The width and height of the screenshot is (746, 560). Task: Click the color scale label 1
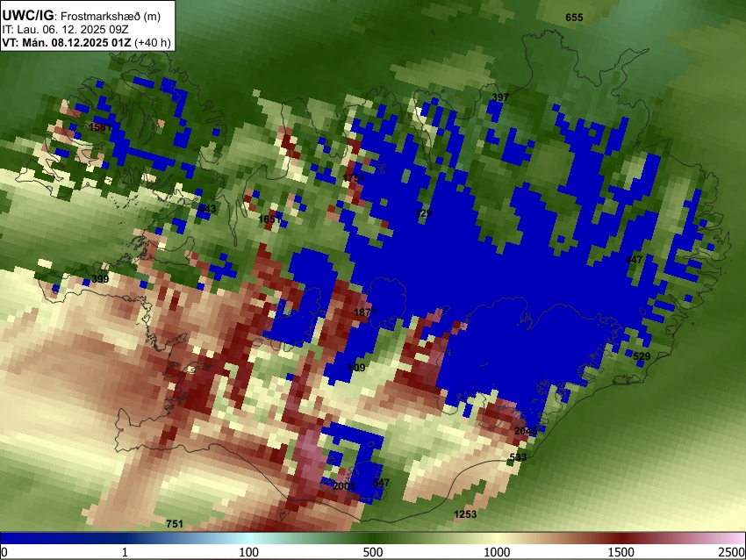125,552
